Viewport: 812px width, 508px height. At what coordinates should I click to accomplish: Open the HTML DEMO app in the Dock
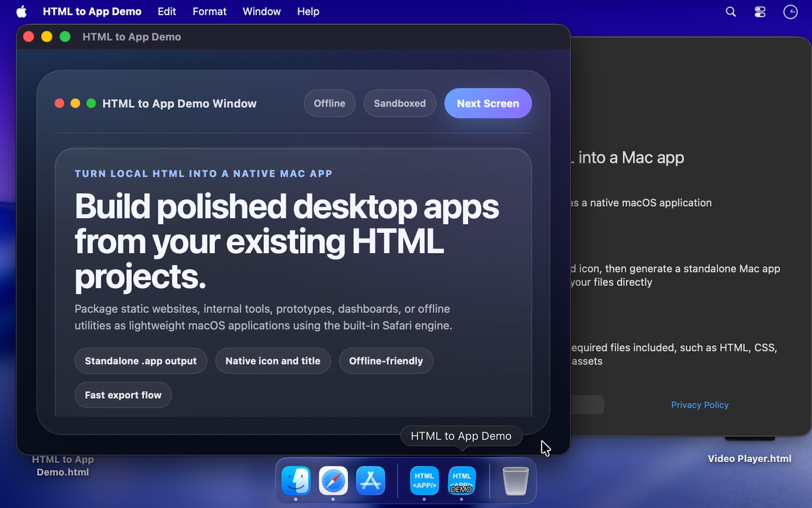(461, 481)
